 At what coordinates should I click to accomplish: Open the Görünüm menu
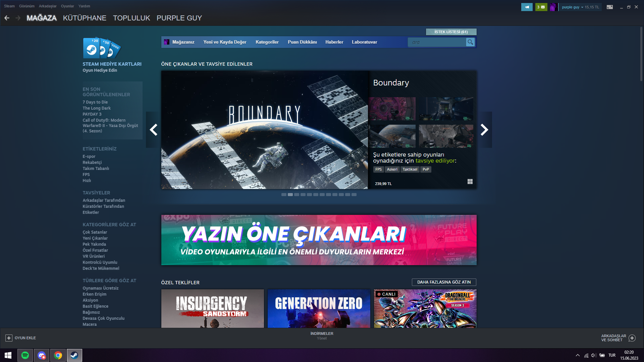[x=27, y=6]
